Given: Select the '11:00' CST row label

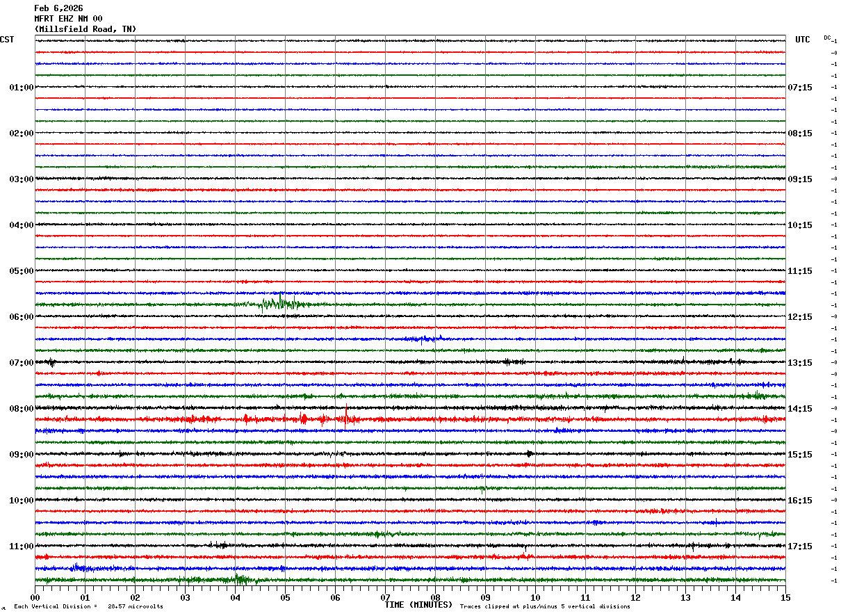Looking at the screenshot, I should [x=21, y=546].
